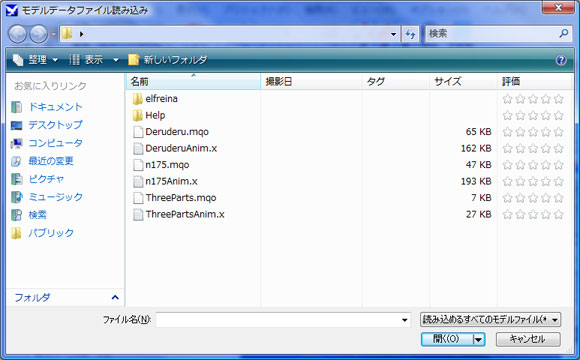Click the back navigation arrow
This screenshot has width=580, height=360.
click(17, 34)
